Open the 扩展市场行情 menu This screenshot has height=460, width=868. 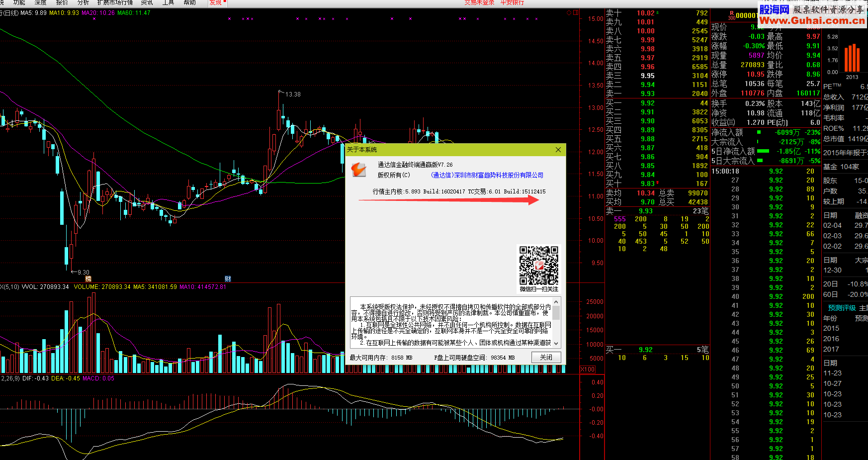tap(115, 2)
